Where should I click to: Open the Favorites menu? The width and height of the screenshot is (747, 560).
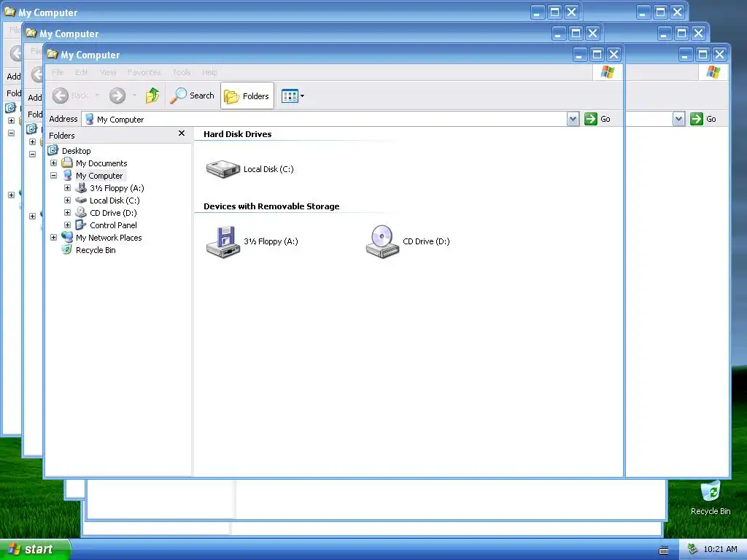tap(144, 72)
